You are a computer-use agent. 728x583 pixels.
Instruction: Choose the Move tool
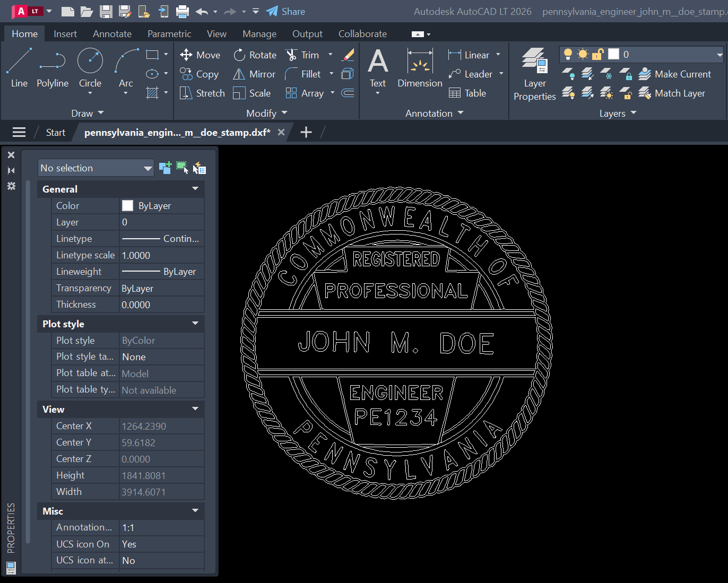pyautogui.click(x=200, y=55)
